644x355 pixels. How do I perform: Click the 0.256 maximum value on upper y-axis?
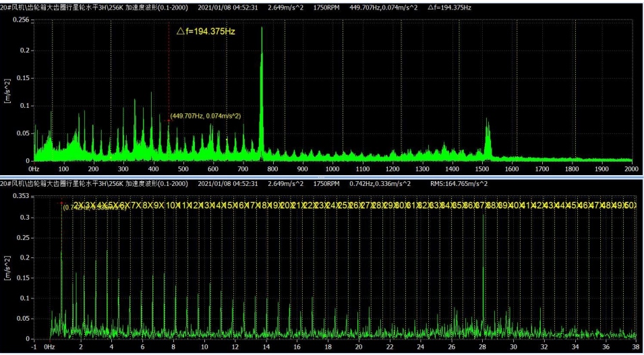click(22, 20)
